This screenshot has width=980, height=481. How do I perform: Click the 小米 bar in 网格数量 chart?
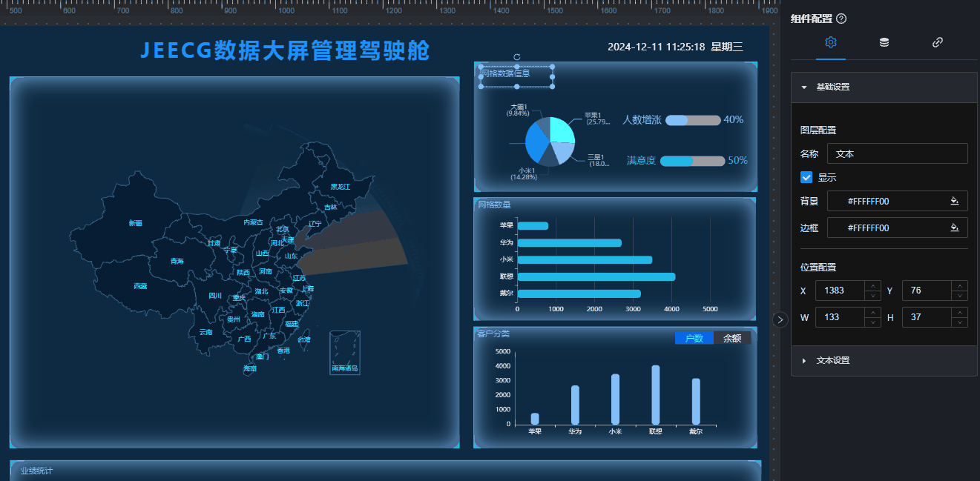point(585,259)
